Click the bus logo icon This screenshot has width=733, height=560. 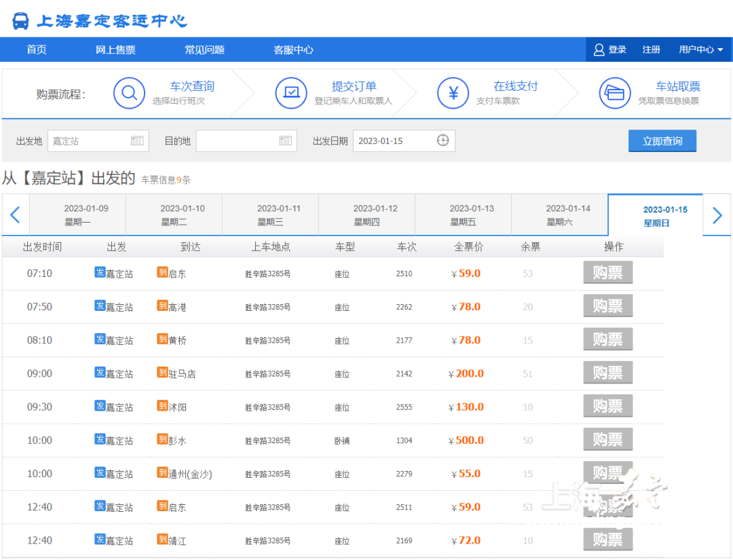pyautogui.click(x=20, y=20)
